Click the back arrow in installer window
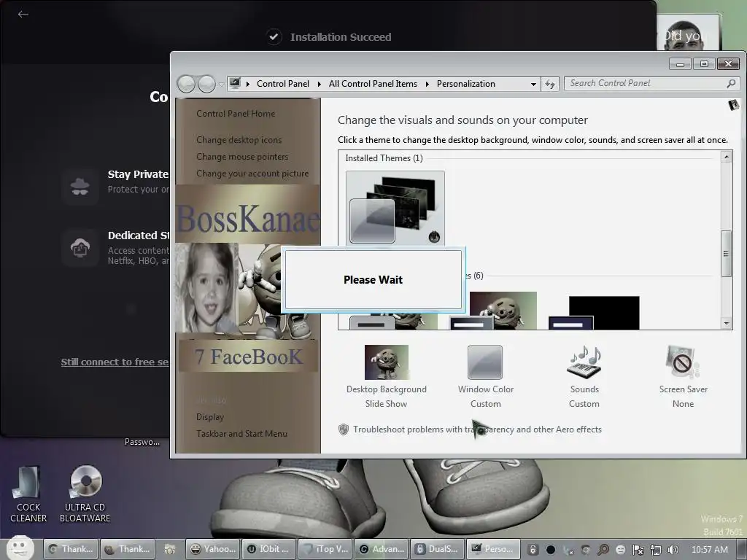This screenshot has width=747, height=560. (x=23, y=15)
